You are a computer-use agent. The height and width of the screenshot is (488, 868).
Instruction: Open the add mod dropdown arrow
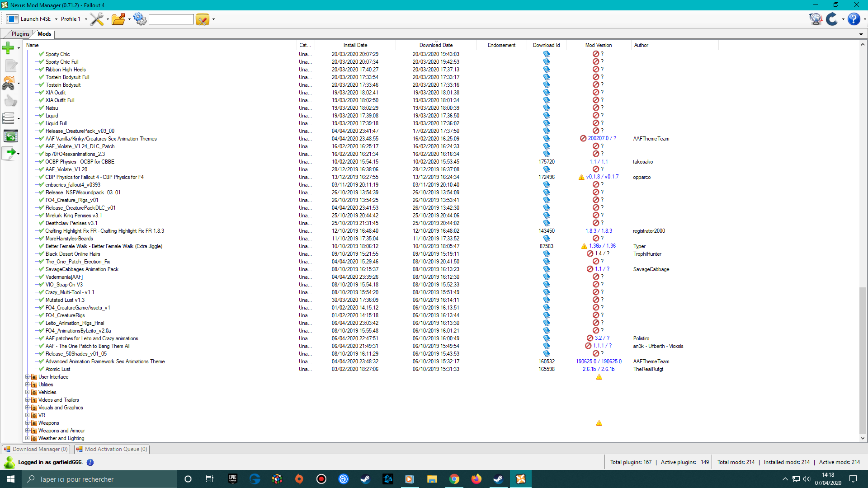19,48
